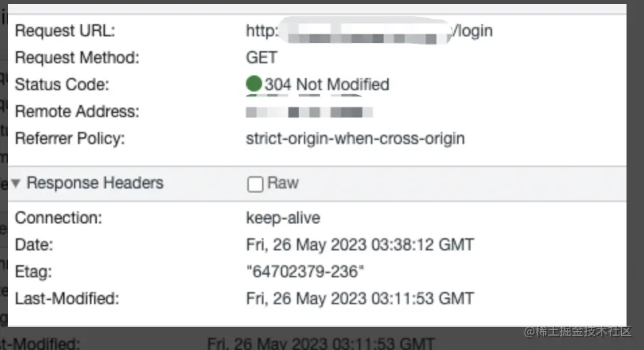This screenshot has height=350, width=644.
Task: Click the Etag header label
Action: coord(34,272)
